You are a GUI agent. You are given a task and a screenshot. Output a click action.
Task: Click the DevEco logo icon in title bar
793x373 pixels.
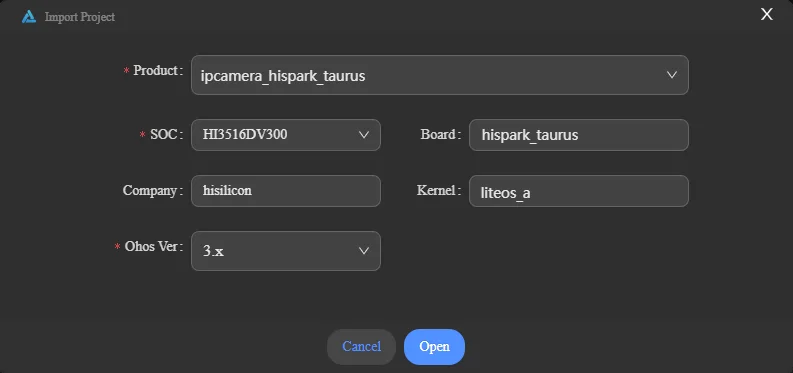point(29,17)
